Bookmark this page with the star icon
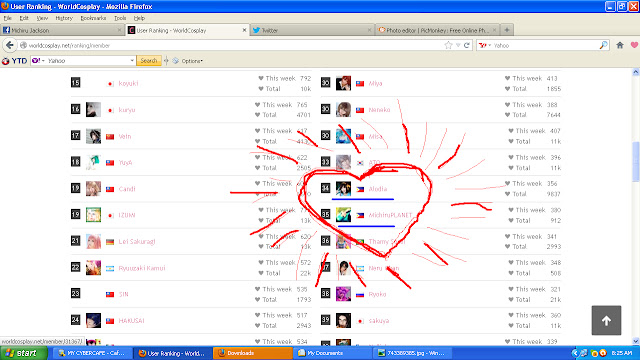640x360 pixels. pos(448,45)
